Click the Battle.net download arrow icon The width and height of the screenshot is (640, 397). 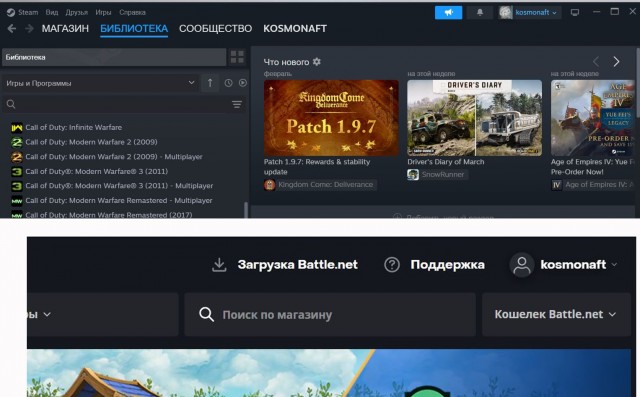click(219, 265)
